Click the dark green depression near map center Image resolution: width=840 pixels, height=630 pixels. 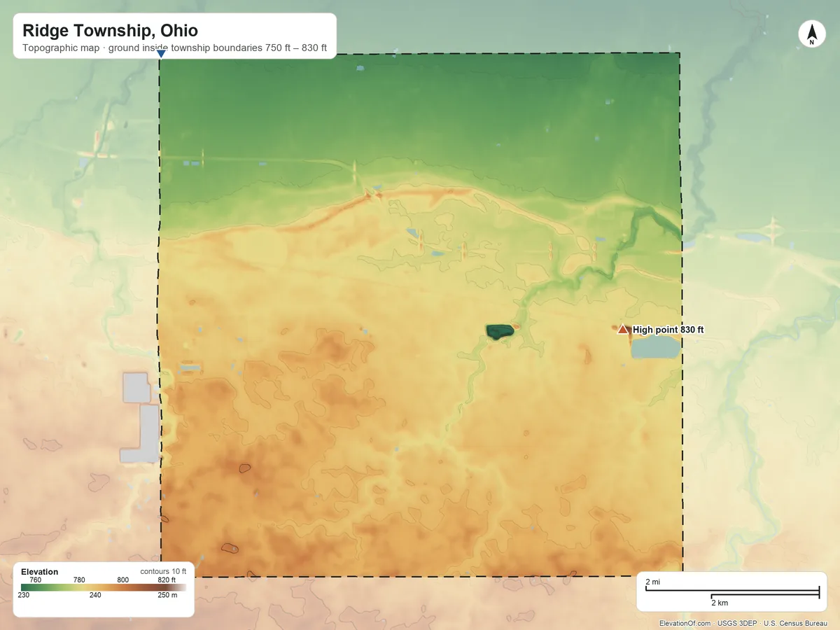click(x=500, y=331)
